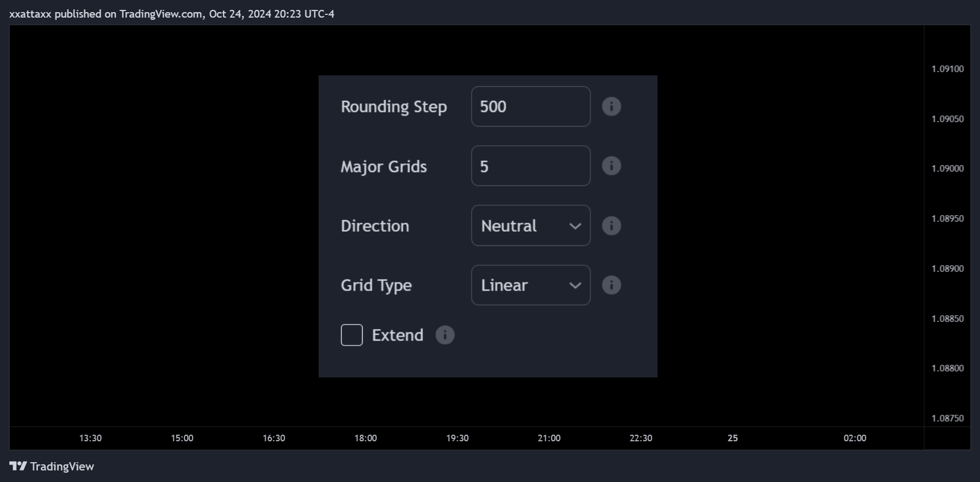
Task: Click the info icon beside Direction
Action: tap(611, 226)
